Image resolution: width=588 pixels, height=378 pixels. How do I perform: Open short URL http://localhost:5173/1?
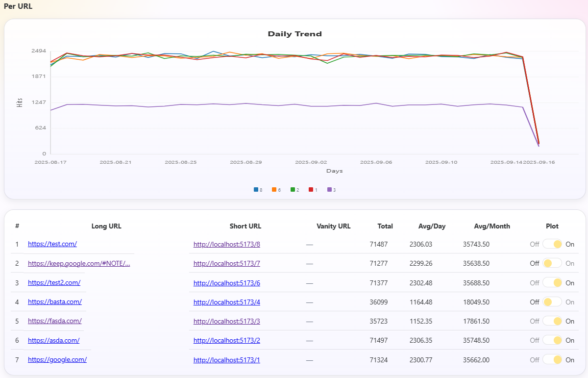pos(227,360)
